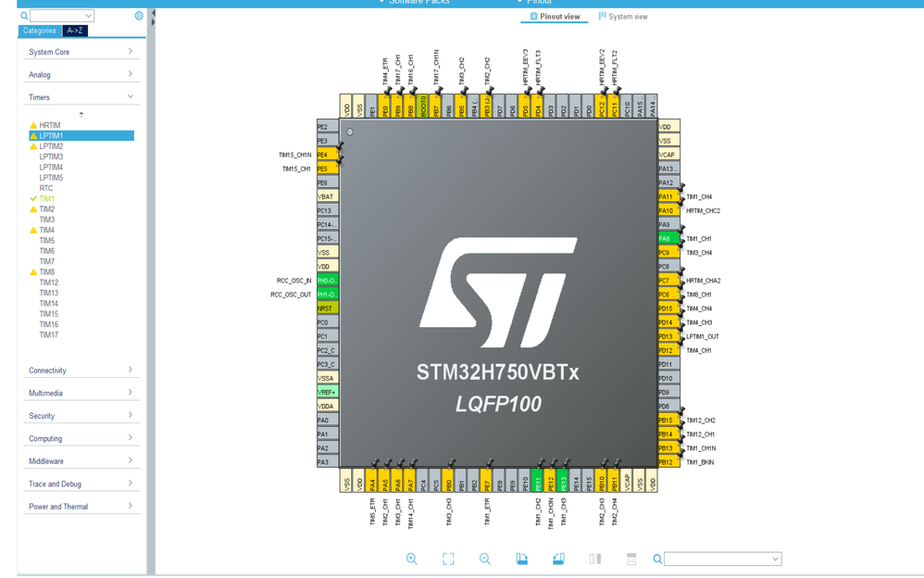Select the PE11 pin at chip bottom
Viewport: 924px width, 578px height.
(x=537, y=480)
